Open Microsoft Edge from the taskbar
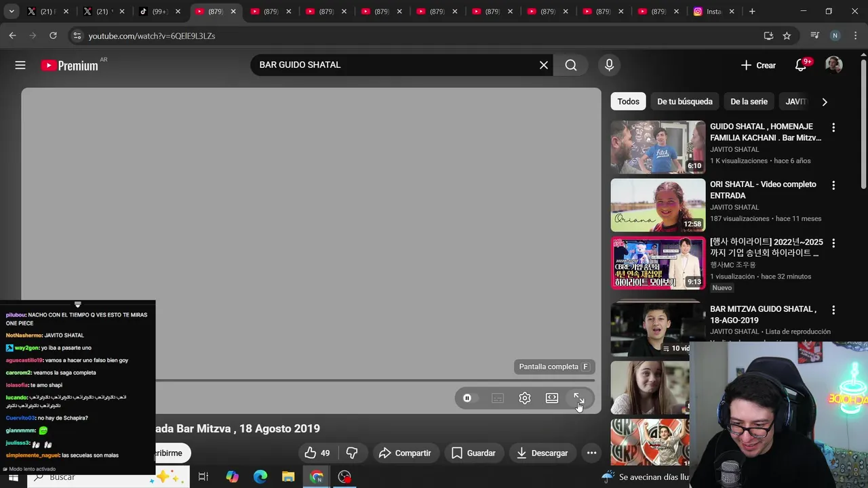Screen dimensions: 868x488 pos(260,477)
